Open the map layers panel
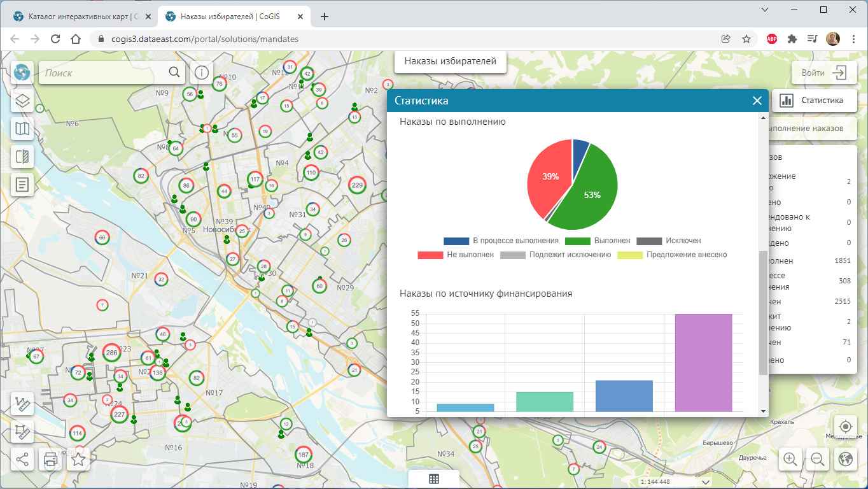This screenshot has width=868, height=489. coord(22,101)
